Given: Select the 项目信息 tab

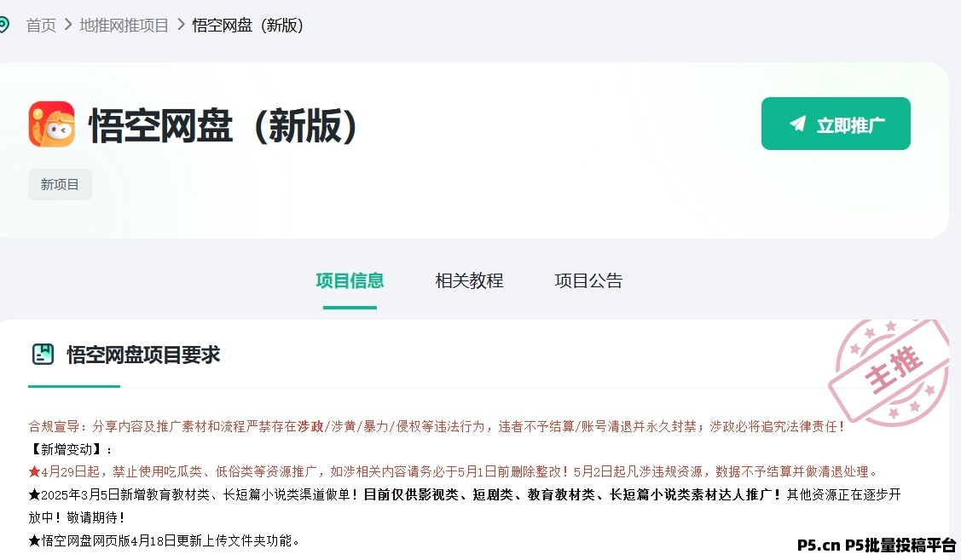Looking at the screenshot, I should [350, 280].
